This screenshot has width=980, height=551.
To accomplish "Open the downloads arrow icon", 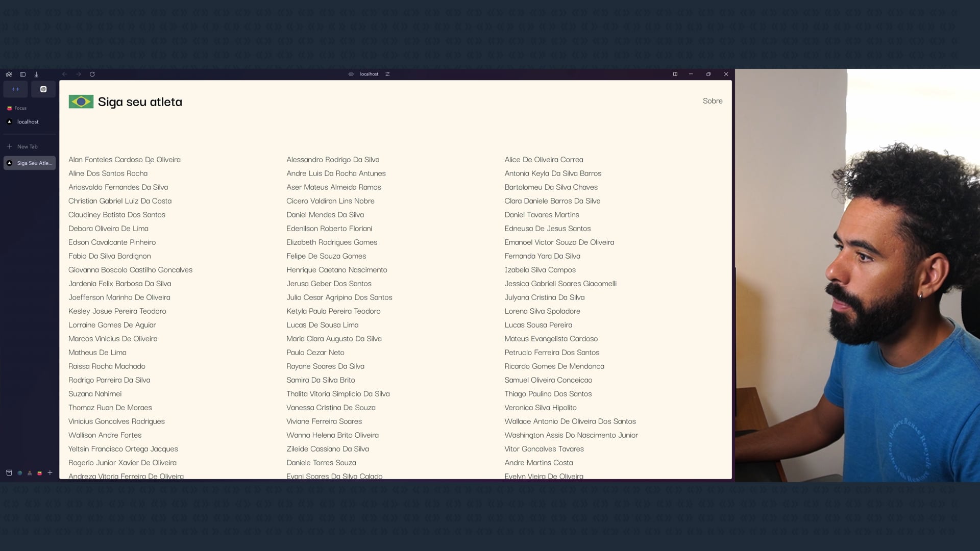I will (x=36, y=74).
